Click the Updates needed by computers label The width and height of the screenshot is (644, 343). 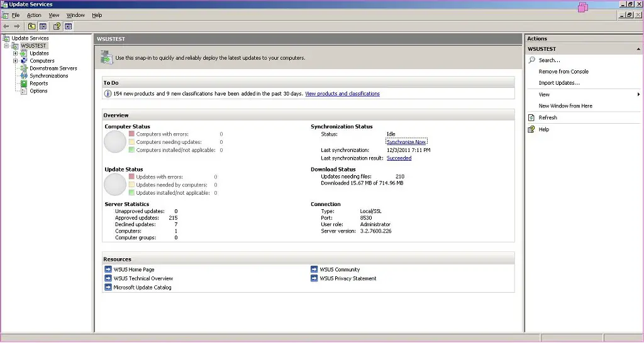coord(172,185)
